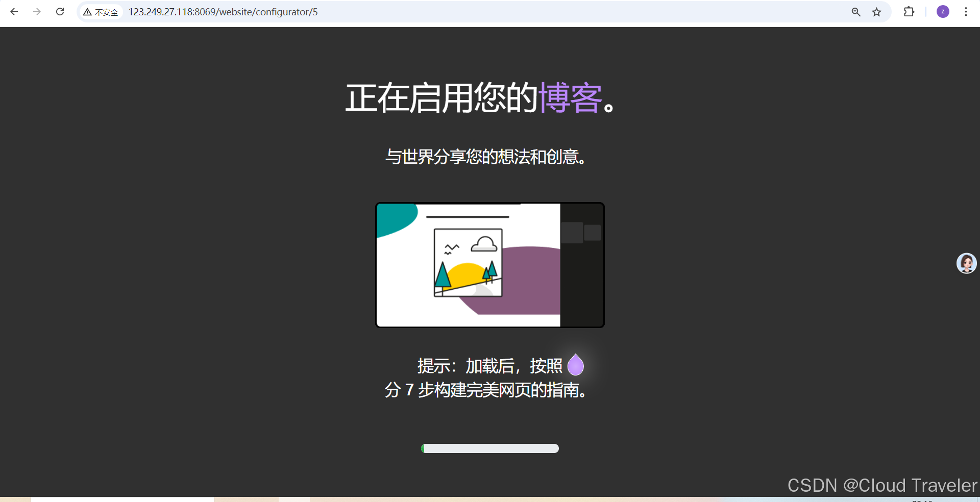Click the purple 博客 word in the heading
The image size is (980, 502).
(x=570, y=97)
